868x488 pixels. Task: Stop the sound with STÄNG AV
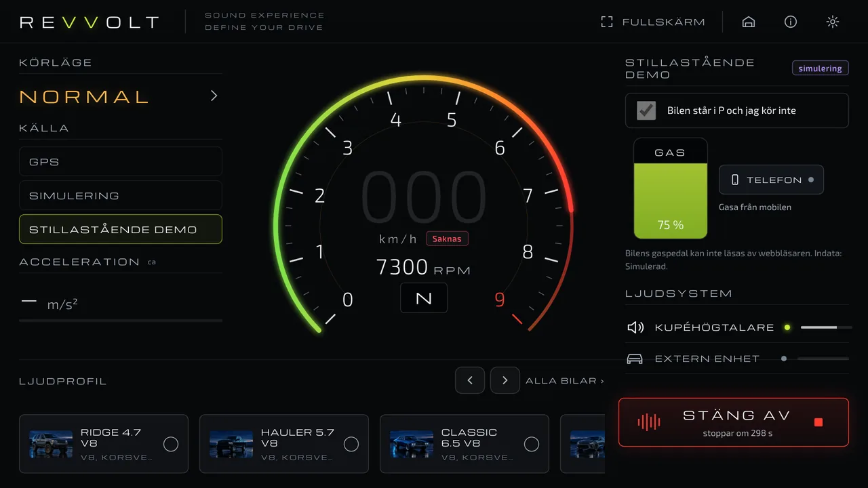coord(734,422)
